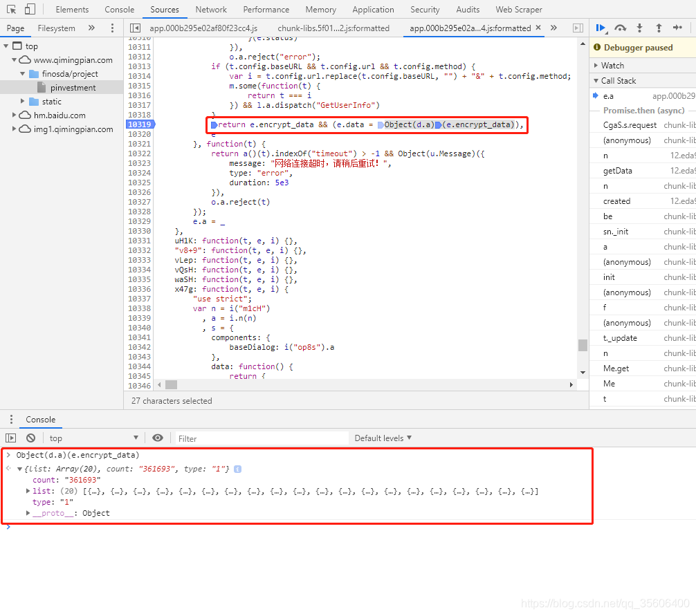This screenshot has width=696, height=616.
Task: Open the Audits panel
Action: click(468, 9)
